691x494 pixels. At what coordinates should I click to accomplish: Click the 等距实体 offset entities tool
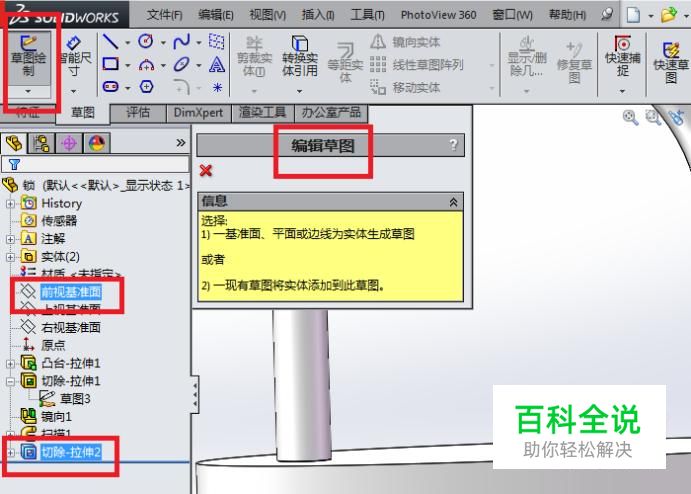[345, 62]
